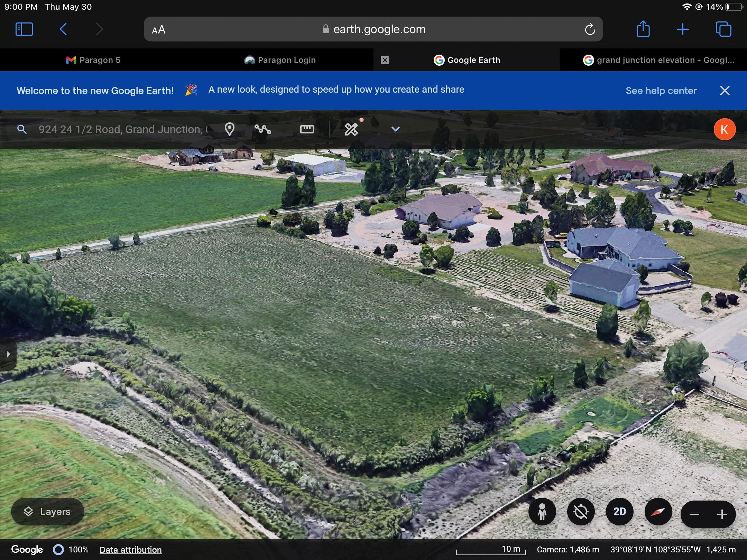Viewport: 747px width, 560px height.
Task: Tap Safari's share icon
Action: pos(643,29)
